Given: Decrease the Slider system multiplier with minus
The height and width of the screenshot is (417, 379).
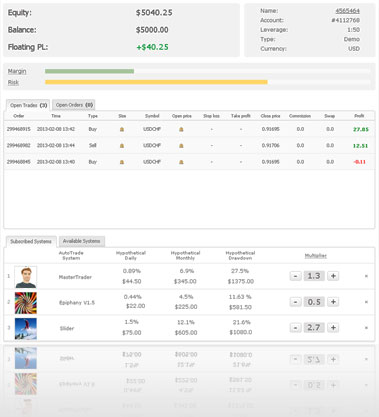Looking at the screenshot, I should click(x=295, y=328).
